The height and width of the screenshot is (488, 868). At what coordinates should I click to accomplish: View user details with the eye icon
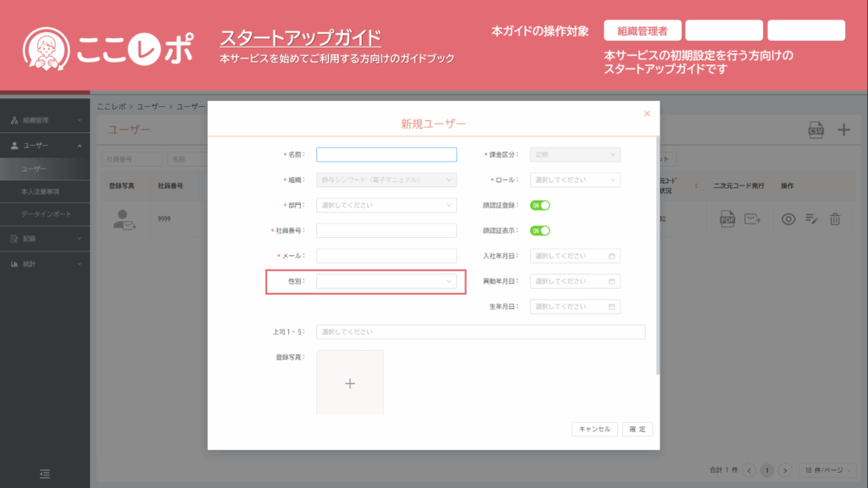[788, 219]
